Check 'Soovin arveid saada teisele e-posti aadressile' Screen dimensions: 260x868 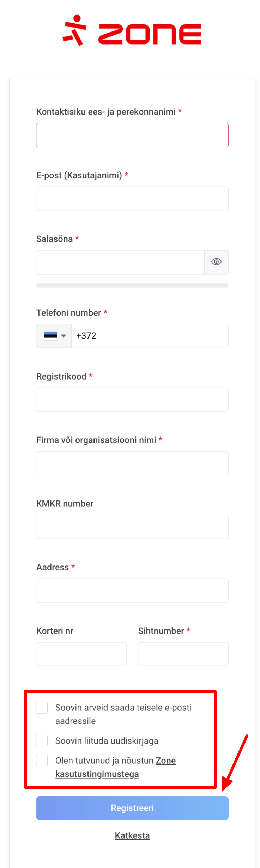tap(42, 708)
